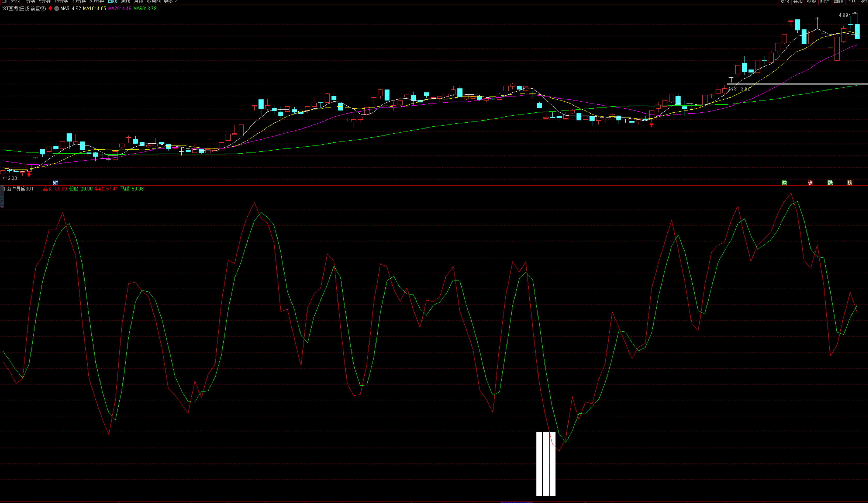This screenshot has width=868, height=503.
Task: Select the 15分钟 period tab
Action: [x=61, y=1]
